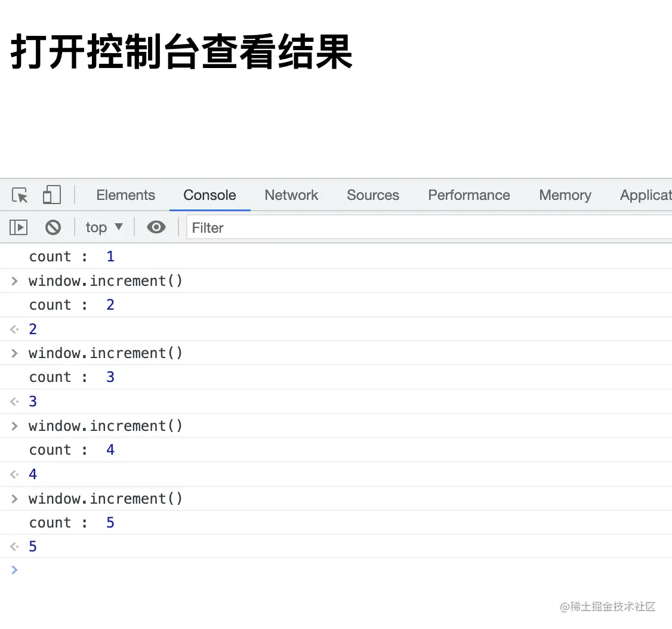Select the 'count : 1' log line
This screenshot has height=629, width=672.
coord(72,256)
